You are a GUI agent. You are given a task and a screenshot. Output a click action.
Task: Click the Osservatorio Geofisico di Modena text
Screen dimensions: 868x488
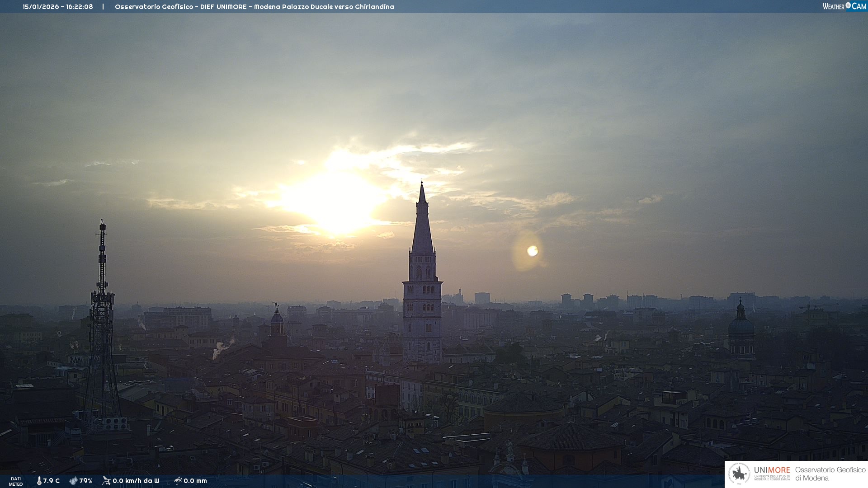830,474
